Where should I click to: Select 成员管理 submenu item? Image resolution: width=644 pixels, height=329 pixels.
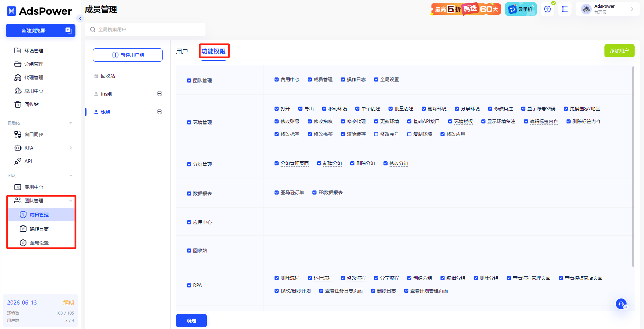click(x=41, y=215)
